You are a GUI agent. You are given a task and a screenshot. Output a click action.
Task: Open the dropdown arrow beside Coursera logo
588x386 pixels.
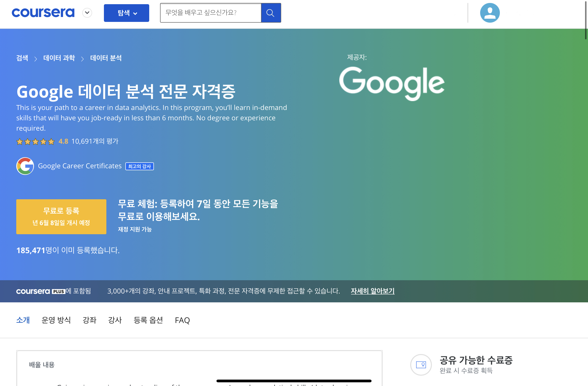(x=87, y=13)
